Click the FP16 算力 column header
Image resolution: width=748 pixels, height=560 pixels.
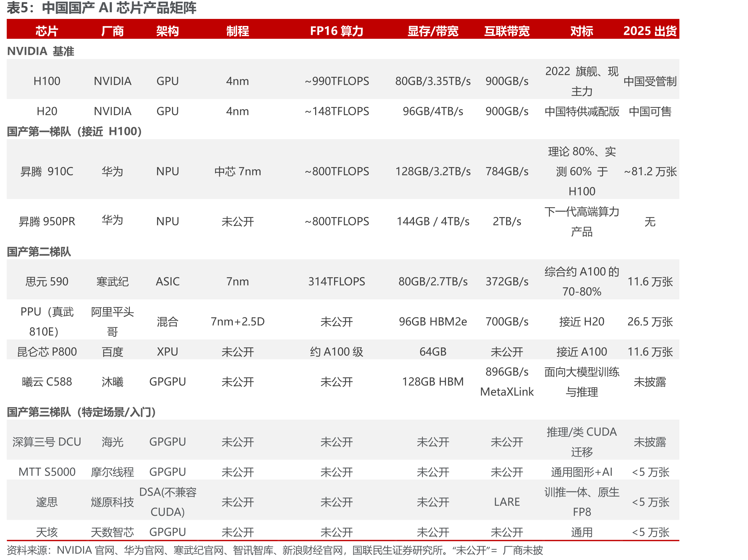(x=336, y=31)
